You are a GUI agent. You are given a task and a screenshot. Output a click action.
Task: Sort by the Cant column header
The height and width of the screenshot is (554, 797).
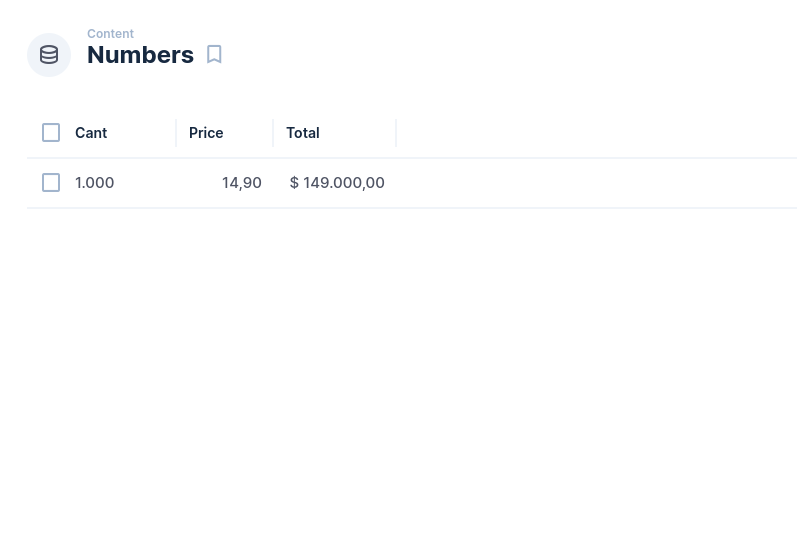tap(91, 132)
